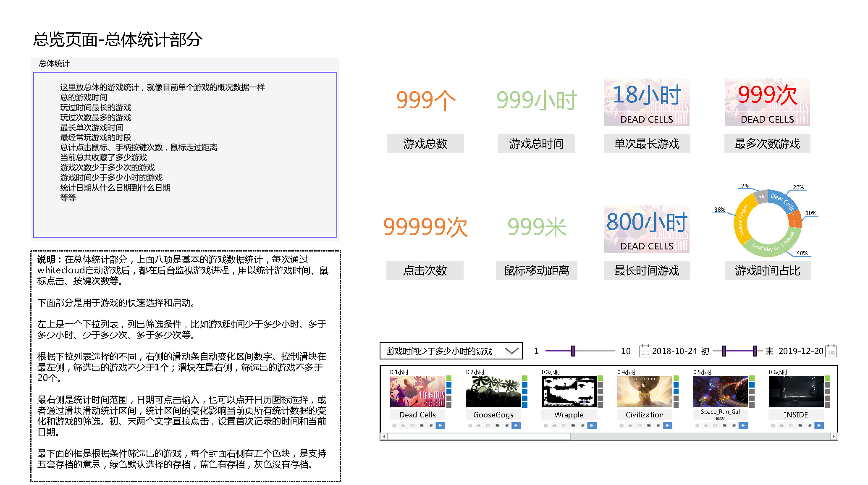Click the dark filled folder icon under INSIDE

click(x=800, y=425)
